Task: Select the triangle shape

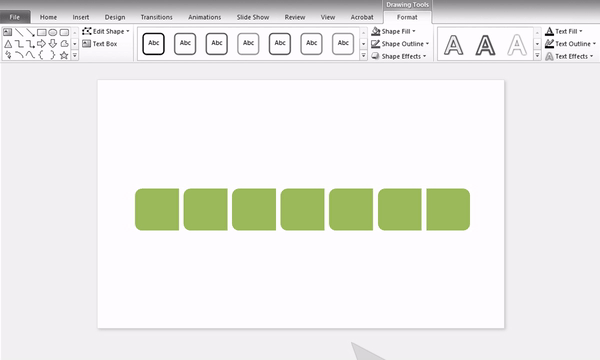Action: pos(8,44)
